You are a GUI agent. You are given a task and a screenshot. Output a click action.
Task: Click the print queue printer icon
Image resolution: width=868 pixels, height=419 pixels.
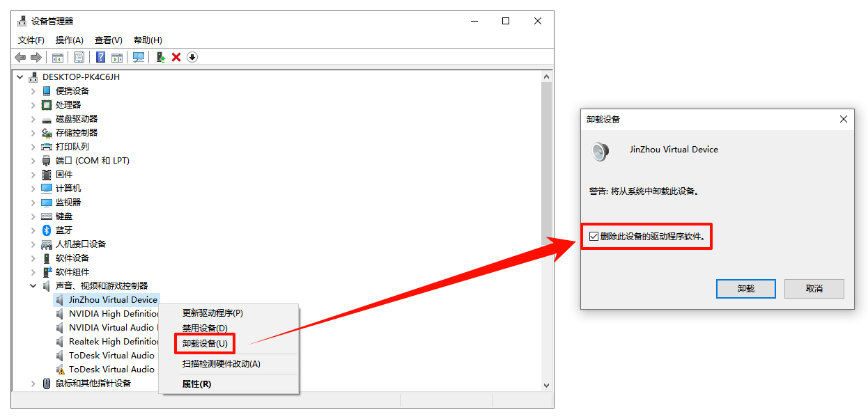click(x=47, y=147)
